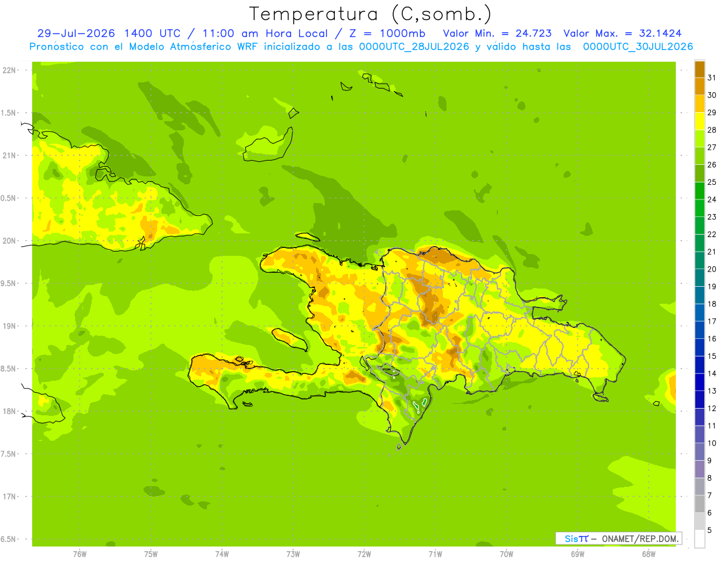Click the 74W longitude axis label
Viewport: 728px width, 562px height.
(x=221, y=554)
